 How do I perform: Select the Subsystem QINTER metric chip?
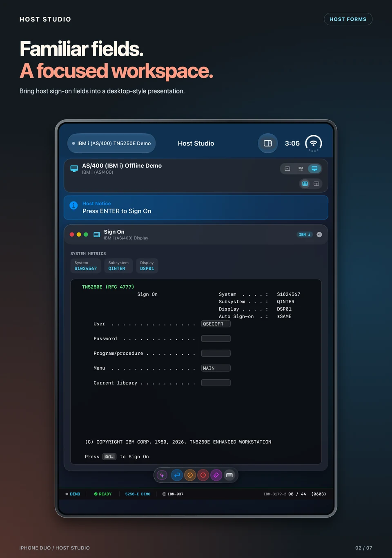(118, 266)
